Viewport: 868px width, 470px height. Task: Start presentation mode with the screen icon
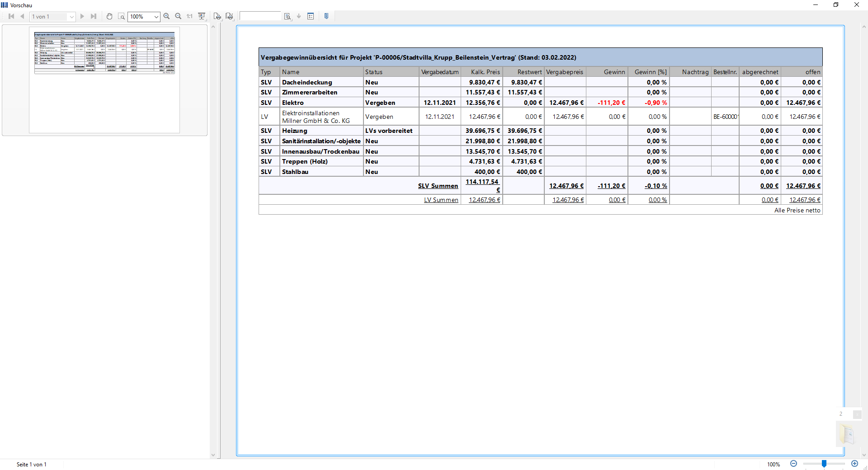pyautogui.click(x=202, y=16)
